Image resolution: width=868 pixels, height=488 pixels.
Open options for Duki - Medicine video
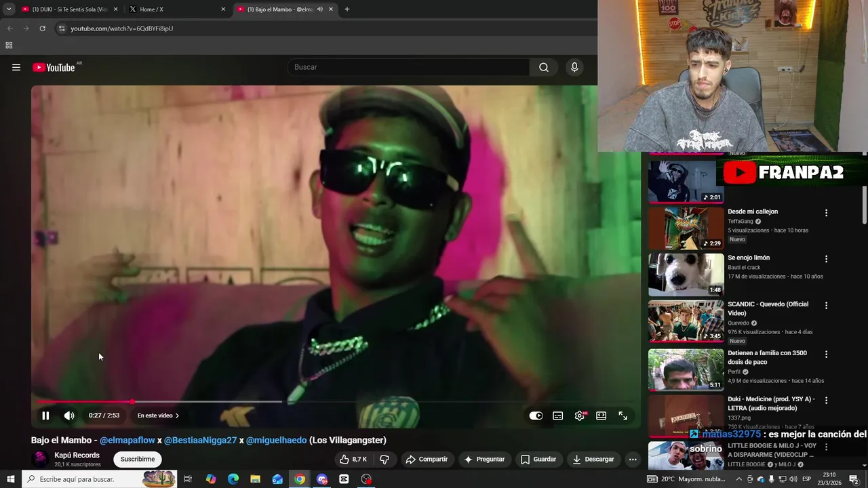tap(826, 401)
